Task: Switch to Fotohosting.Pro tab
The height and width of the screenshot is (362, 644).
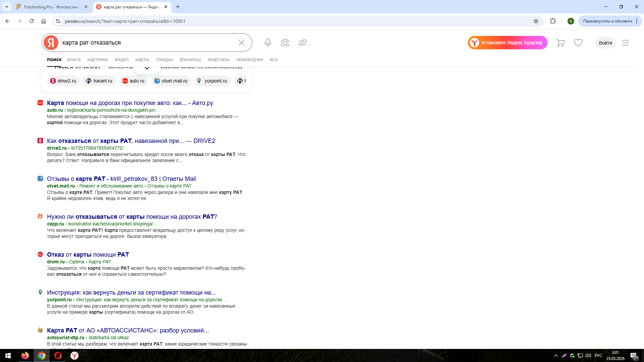Action: coord(52,7)
